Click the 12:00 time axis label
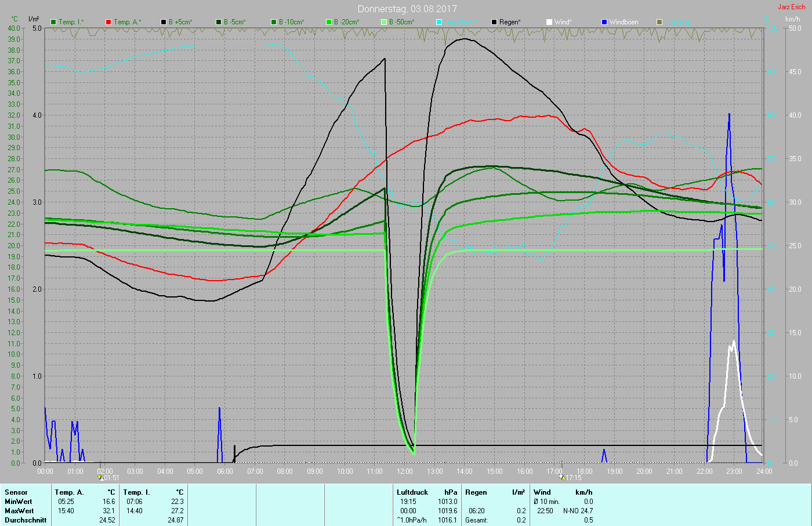Image resolution: width=812 pixels, height=526 pixels. tap(404, 471)
